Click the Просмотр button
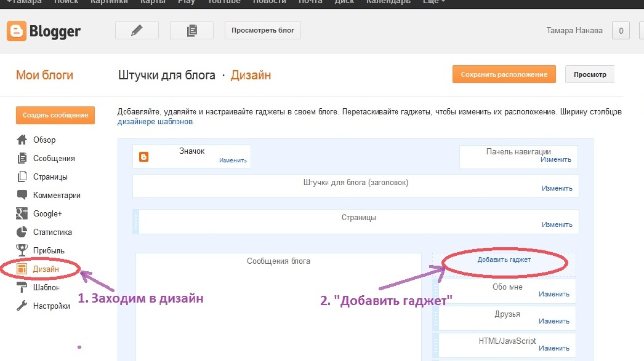The image size is (644, 361). (590, 74)
